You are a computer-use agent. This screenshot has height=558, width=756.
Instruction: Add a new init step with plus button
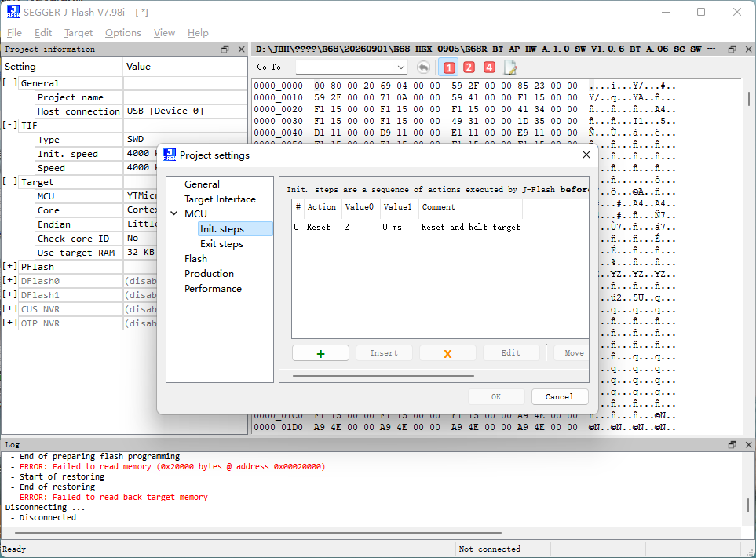320,353
